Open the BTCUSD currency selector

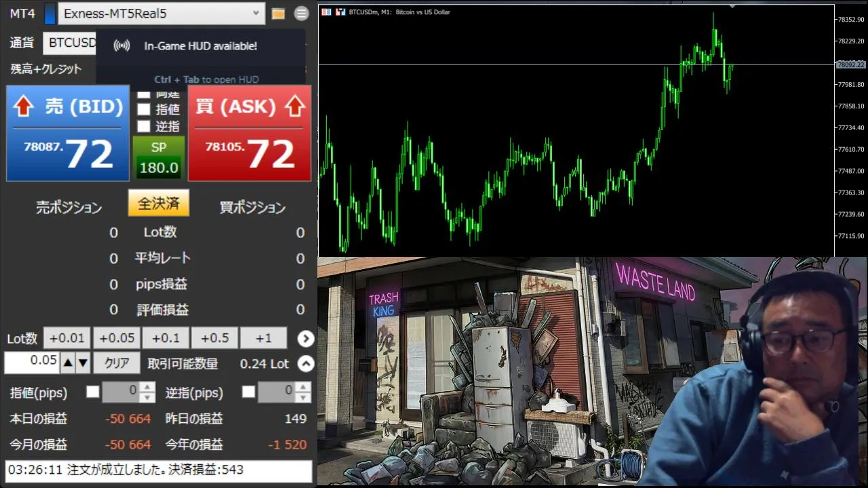70,43
